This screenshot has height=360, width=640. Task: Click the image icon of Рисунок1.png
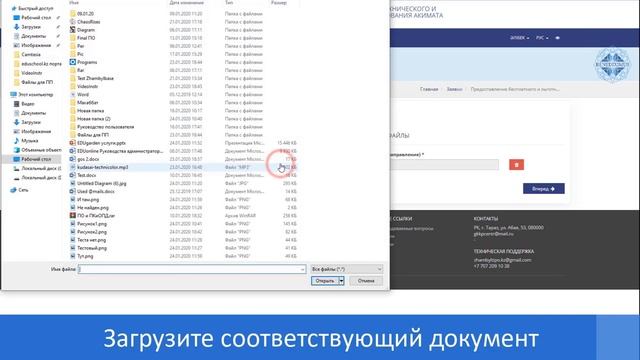(x=73, y=224)
